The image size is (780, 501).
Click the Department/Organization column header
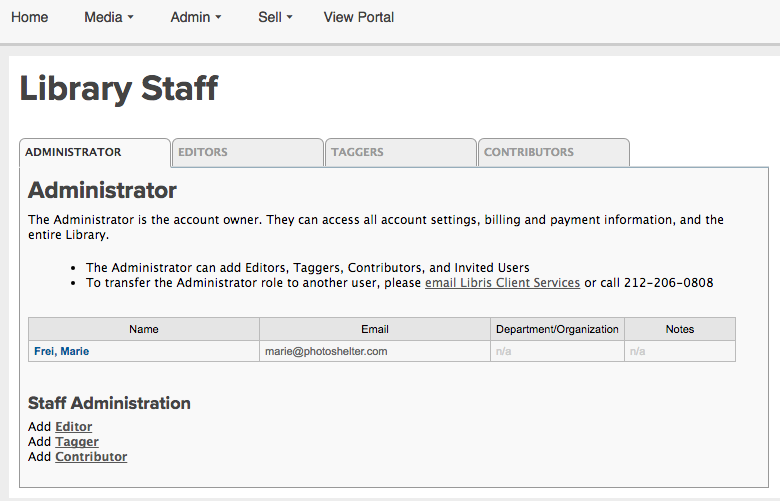[557, 329]
